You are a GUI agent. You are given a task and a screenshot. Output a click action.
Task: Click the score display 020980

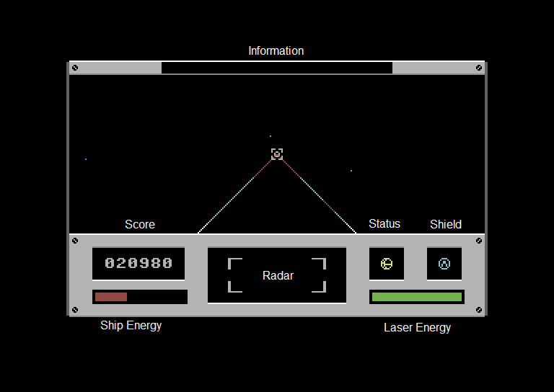coord(138,263)
